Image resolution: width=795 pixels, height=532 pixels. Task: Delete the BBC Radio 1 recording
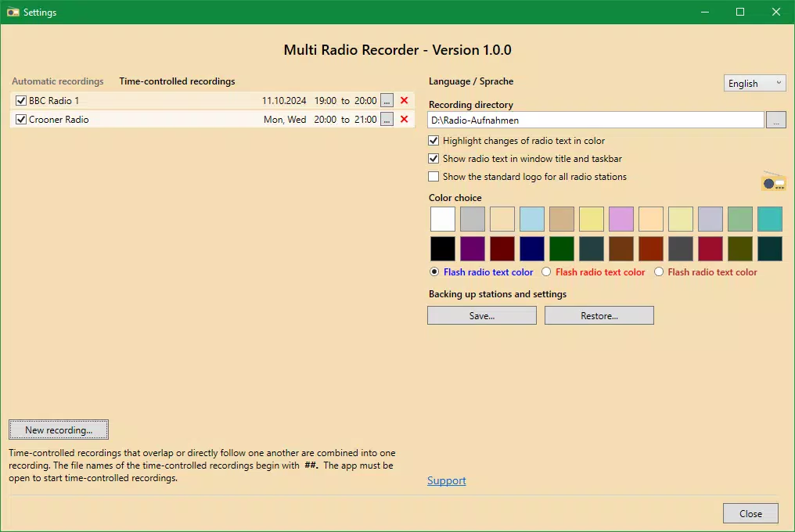pyautogui.click(x=404, y=100)
